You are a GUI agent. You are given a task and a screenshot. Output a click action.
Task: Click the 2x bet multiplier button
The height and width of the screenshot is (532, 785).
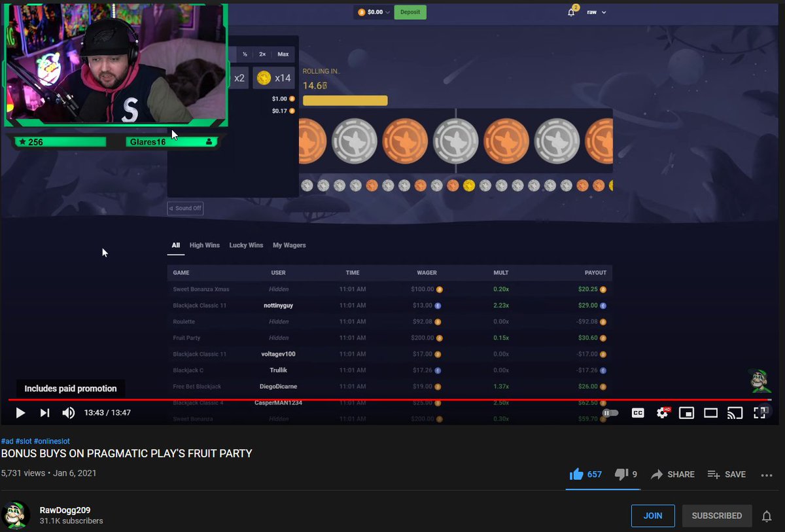(262, 54)
